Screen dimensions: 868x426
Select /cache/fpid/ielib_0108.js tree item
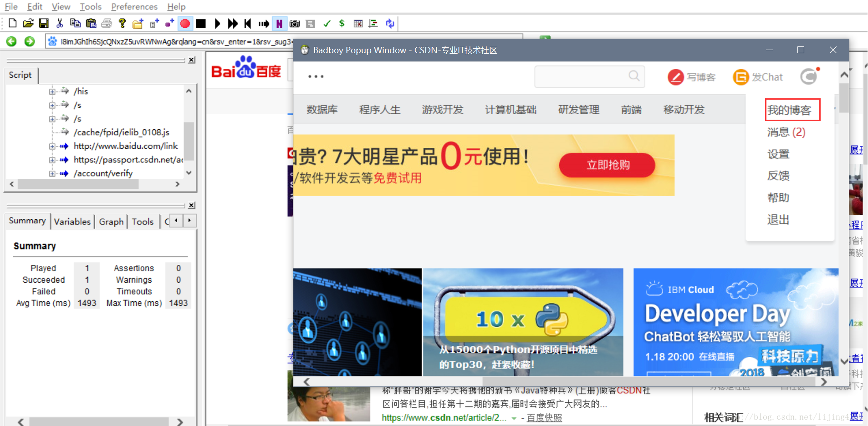tap(121, 132)
